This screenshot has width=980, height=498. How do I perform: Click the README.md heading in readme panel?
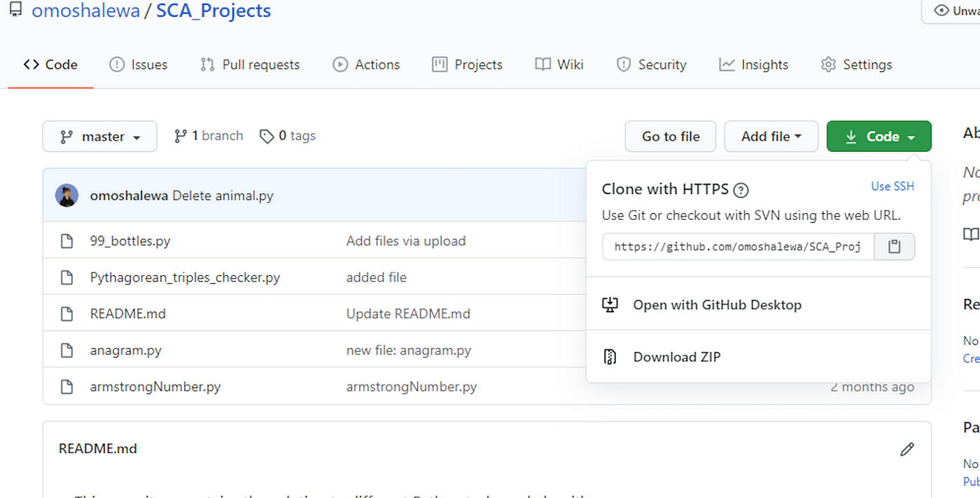[98, 449]
